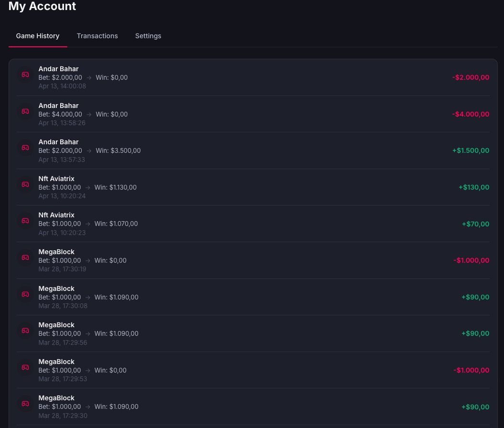Select the Game History tab
The image size is (504, 428).
tap(37, 36)
